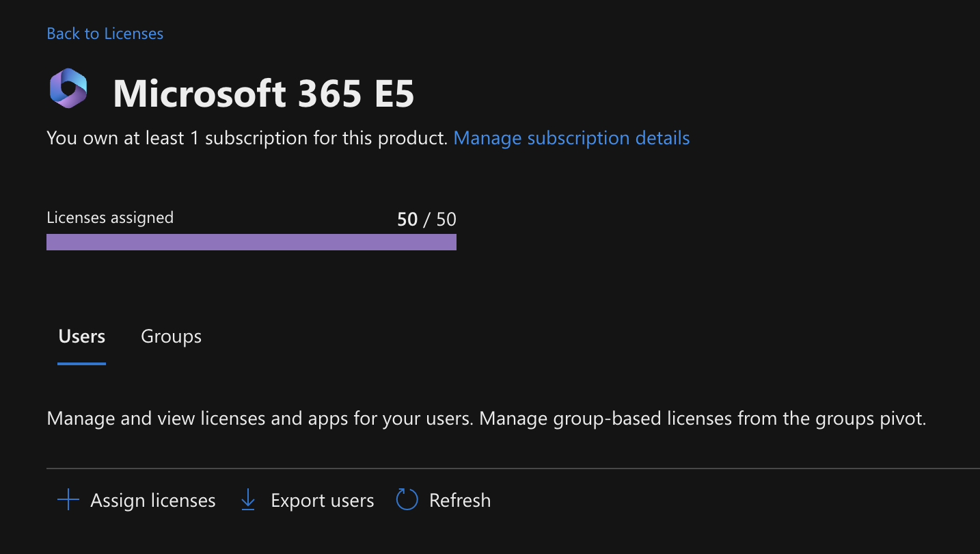The image size is (980, 554).
Task: Go back via Back to Licenses link
Action: (105, 34)
